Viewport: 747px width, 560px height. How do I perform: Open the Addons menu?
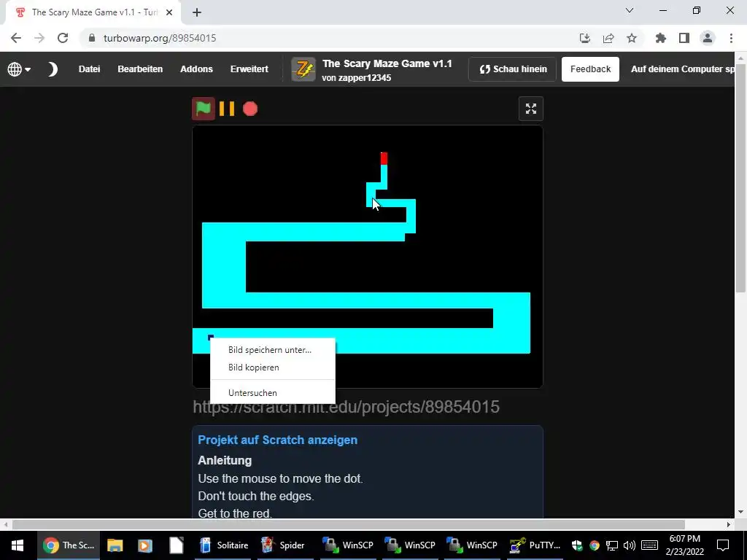click(x=196, y=69)
